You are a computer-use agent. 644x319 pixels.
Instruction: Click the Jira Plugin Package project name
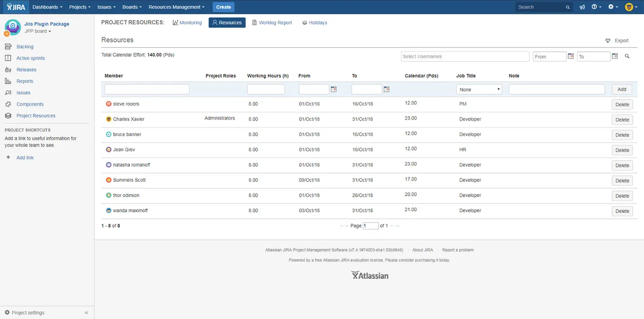coord(47,24)
